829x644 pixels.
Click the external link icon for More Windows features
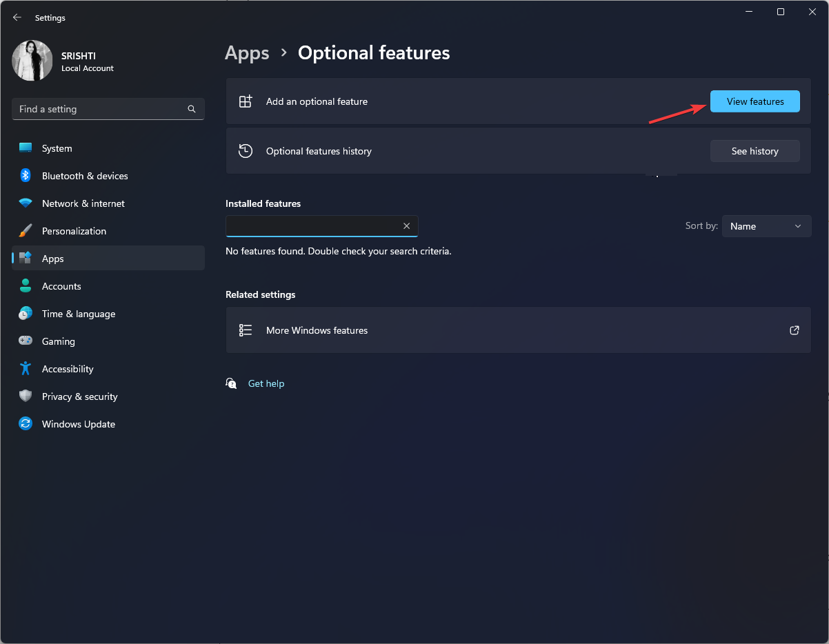coord(795,330)
